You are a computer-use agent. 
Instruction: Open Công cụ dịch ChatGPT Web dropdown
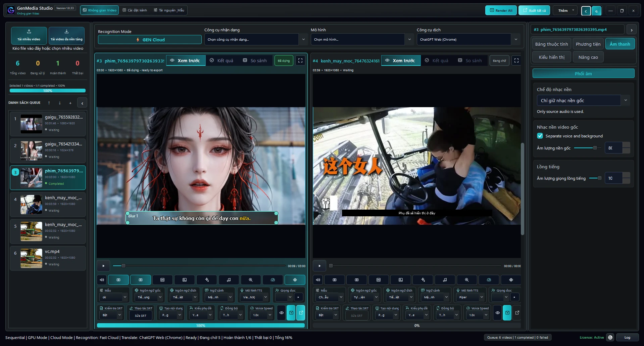pos(468,39)
